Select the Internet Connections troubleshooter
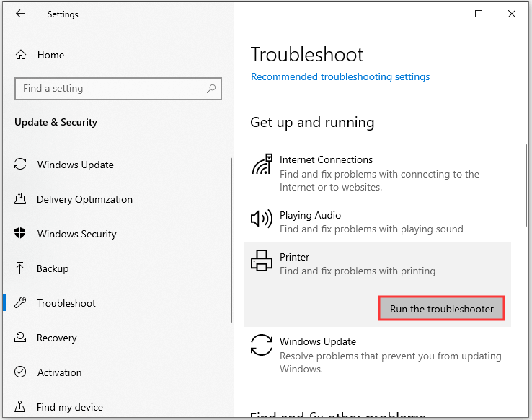 click(377, 173)
